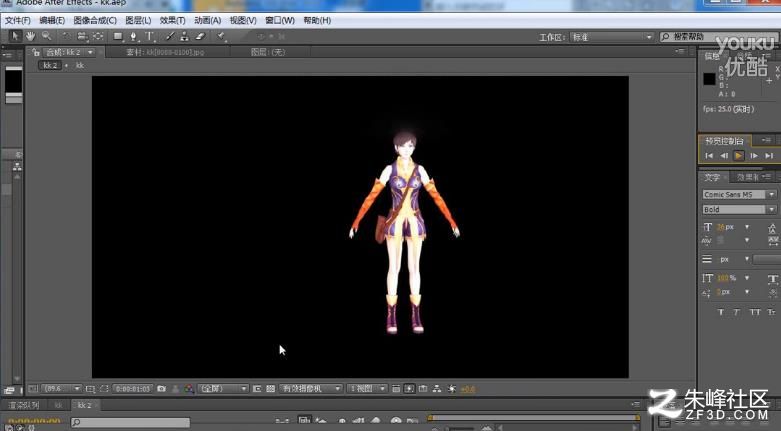Click the always preview this view icon
The image size is (781, 431).
pos(33,389)
